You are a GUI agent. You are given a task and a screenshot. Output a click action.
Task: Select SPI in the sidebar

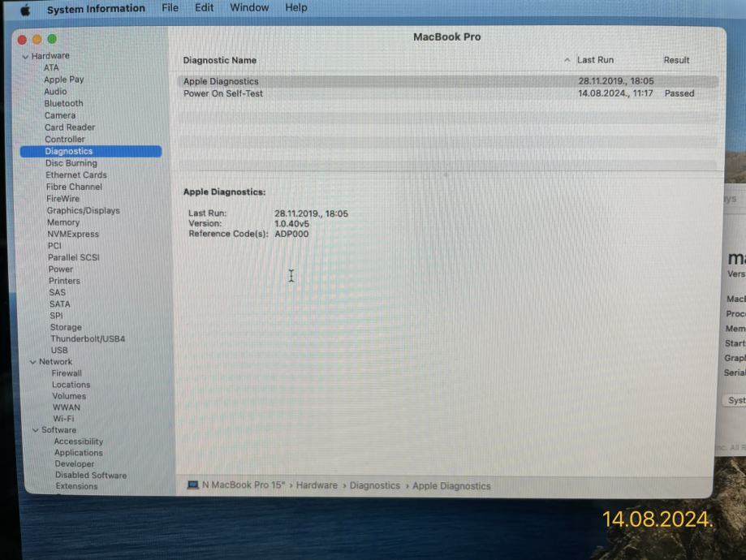(56, 316)
